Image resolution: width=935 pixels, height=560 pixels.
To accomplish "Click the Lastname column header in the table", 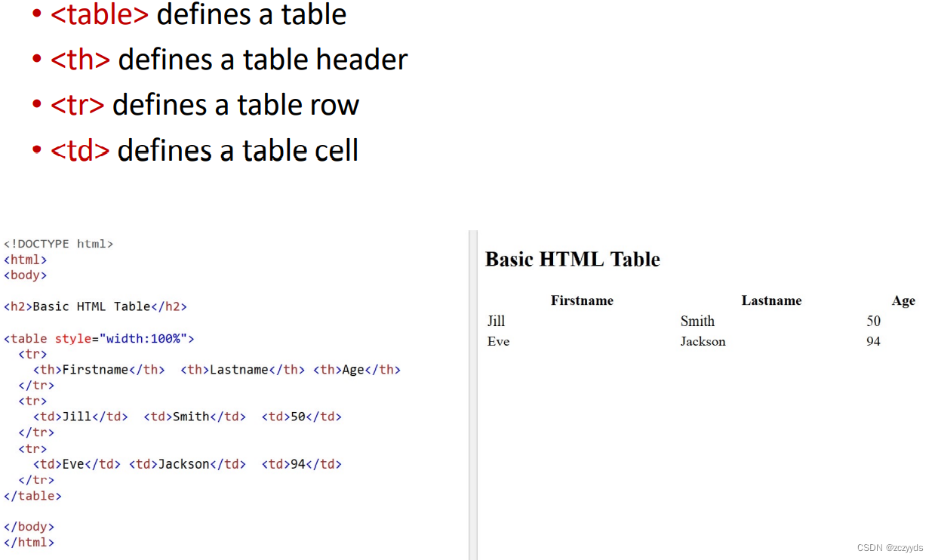I will click(x=770, y=300).
